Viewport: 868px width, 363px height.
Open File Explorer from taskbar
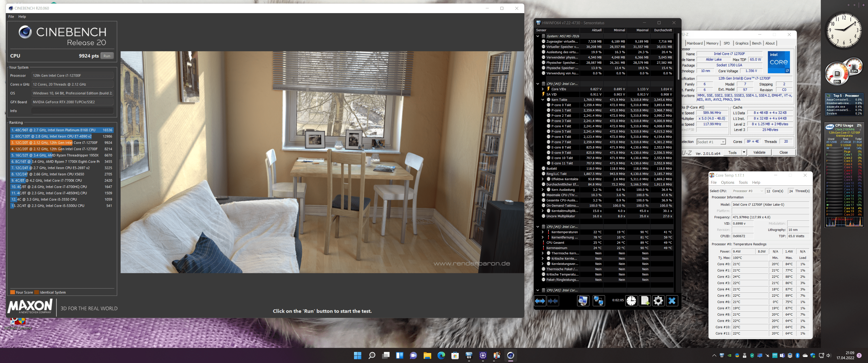tap(427, 356)
